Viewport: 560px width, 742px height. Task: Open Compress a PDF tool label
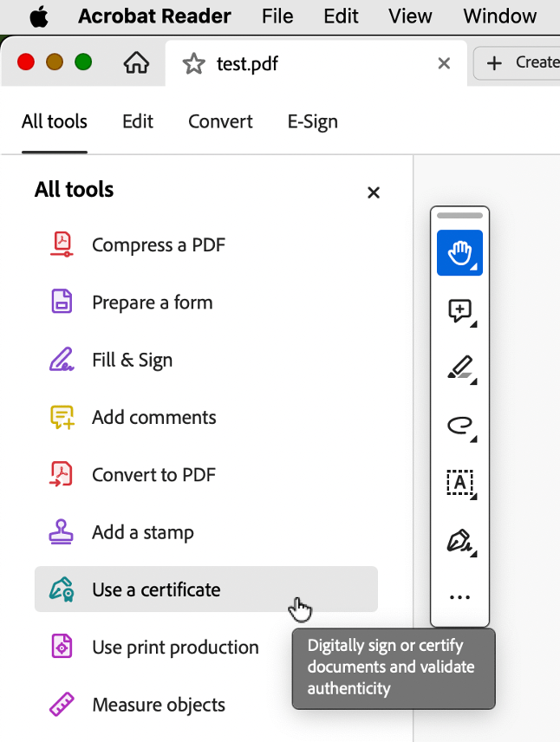coord(159,245)
